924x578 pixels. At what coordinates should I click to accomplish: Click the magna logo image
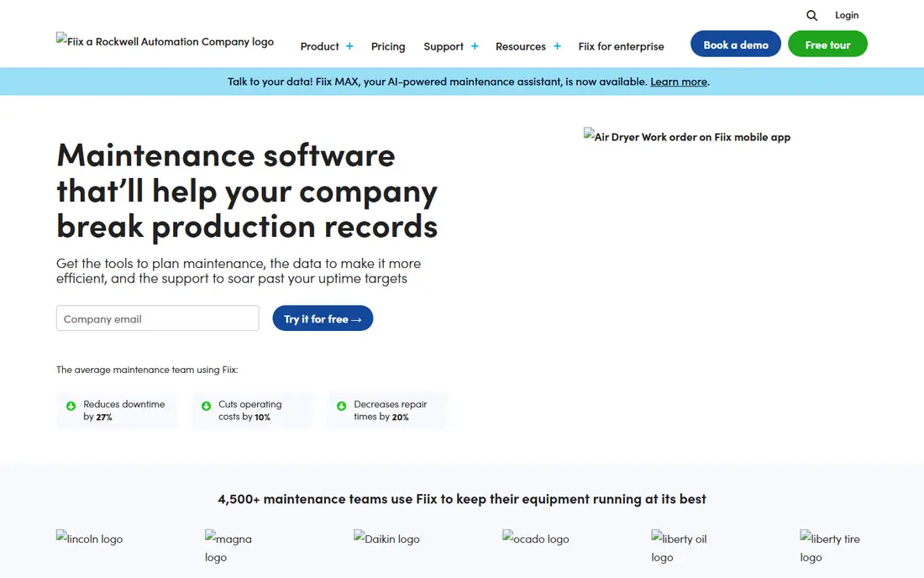click(228, 548)
